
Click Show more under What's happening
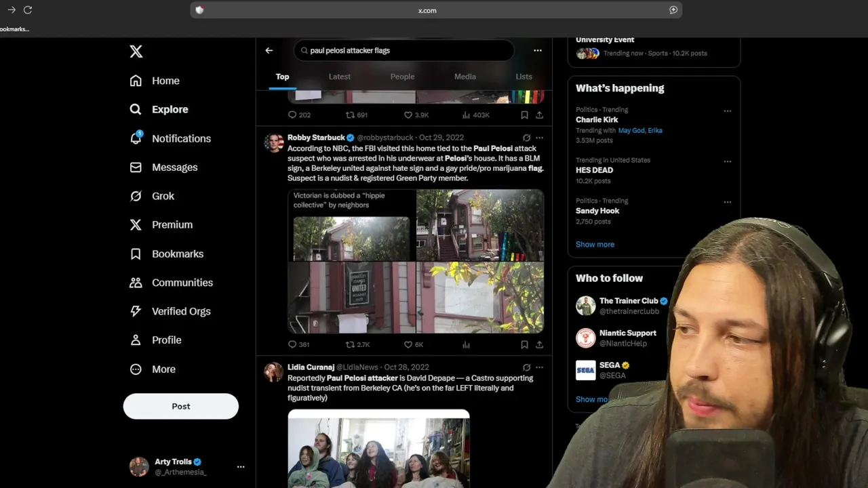(x=595, y=245)
